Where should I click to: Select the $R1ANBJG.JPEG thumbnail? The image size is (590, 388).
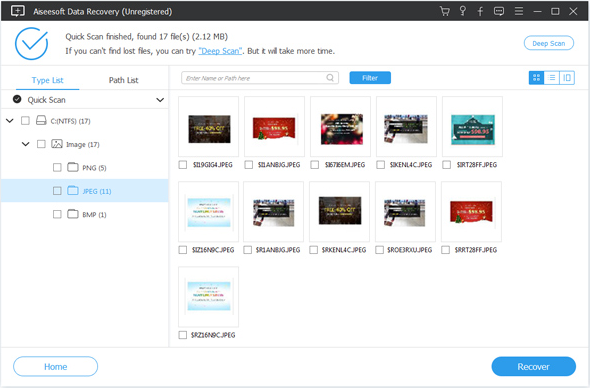coord(274,211)
